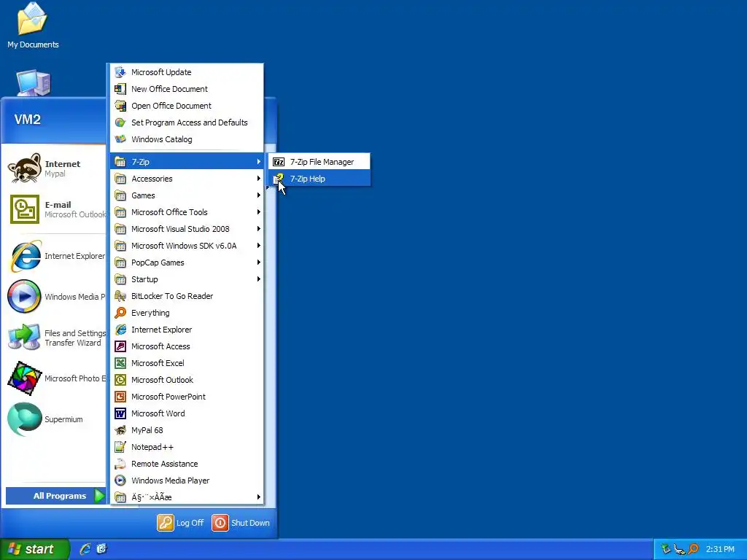Click the New Office Document icon
The width and height of the screenshot is (747, 560).
tap(120, 88)
